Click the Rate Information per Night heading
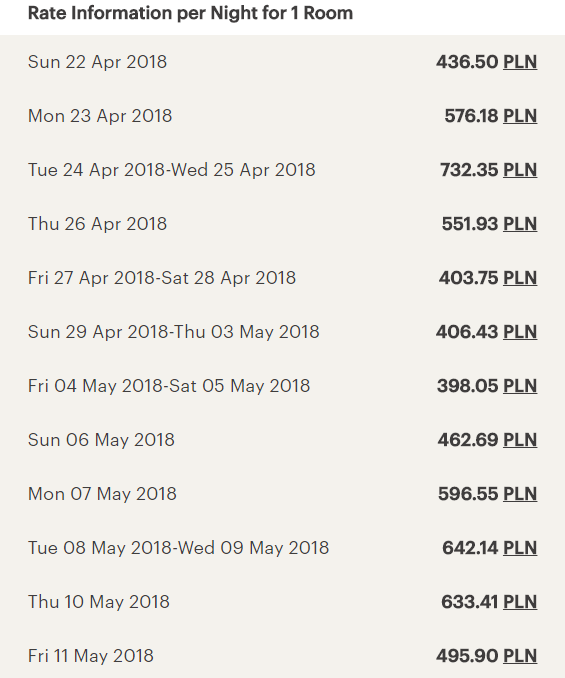 tap(190, 13)
